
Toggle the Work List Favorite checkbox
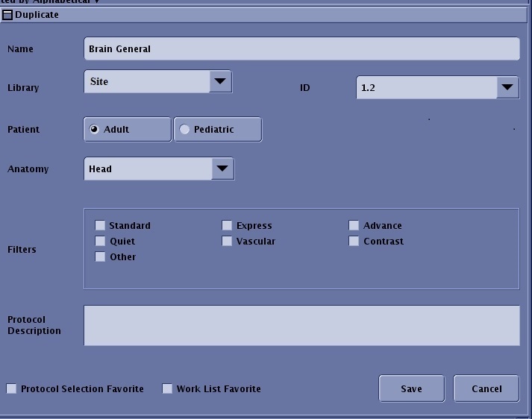pos(167,388)
